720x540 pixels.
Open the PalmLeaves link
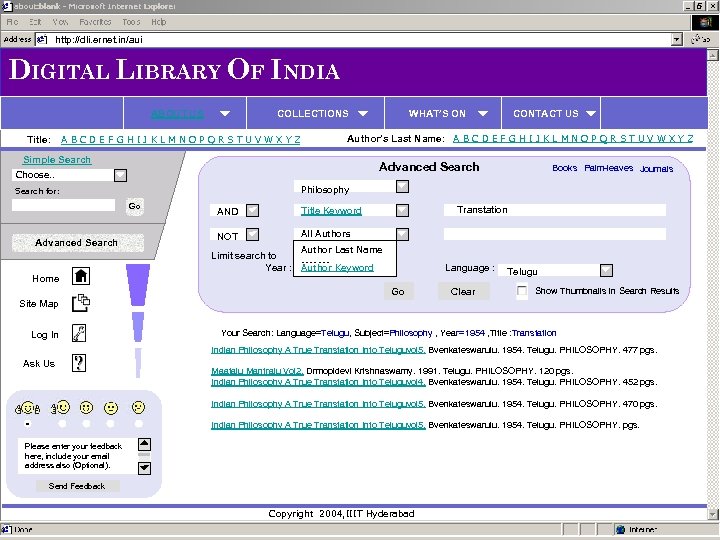pos(608,168)
